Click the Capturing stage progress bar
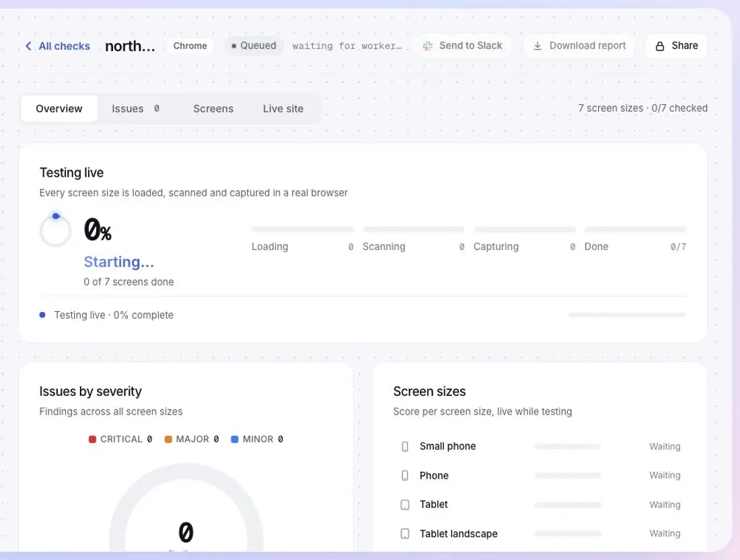The width and height of the screenshot is (740, 560). pyautogui.click(x=525, y=229)
